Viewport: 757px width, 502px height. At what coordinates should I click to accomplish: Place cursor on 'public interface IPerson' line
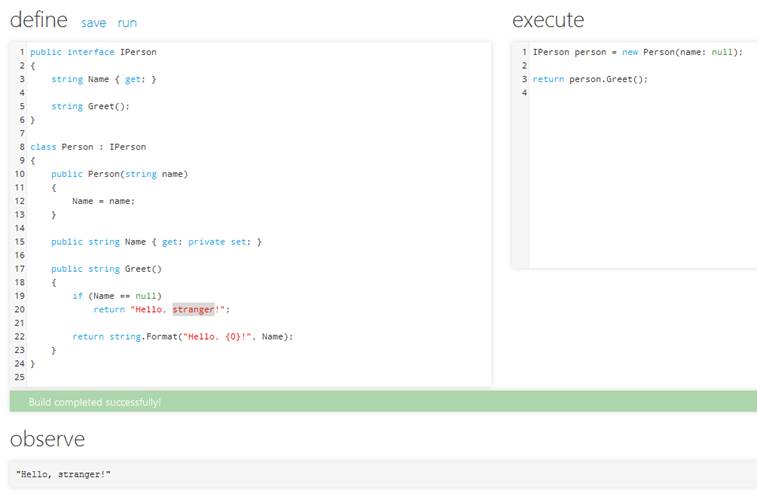(x=93, y=52)
